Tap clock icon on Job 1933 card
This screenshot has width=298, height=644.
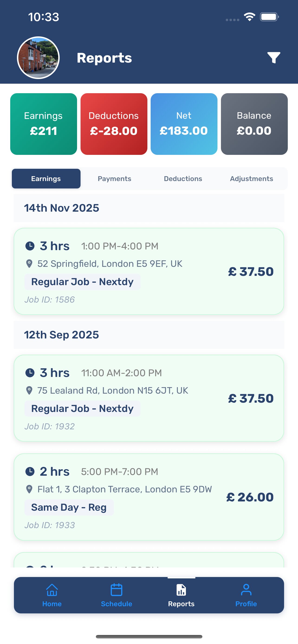tap(30, 472)
